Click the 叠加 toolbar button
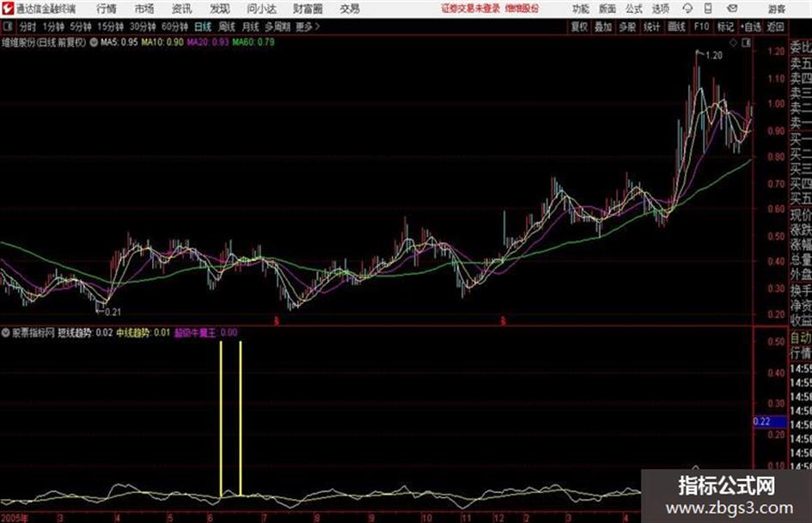 (x=603, y=27)
